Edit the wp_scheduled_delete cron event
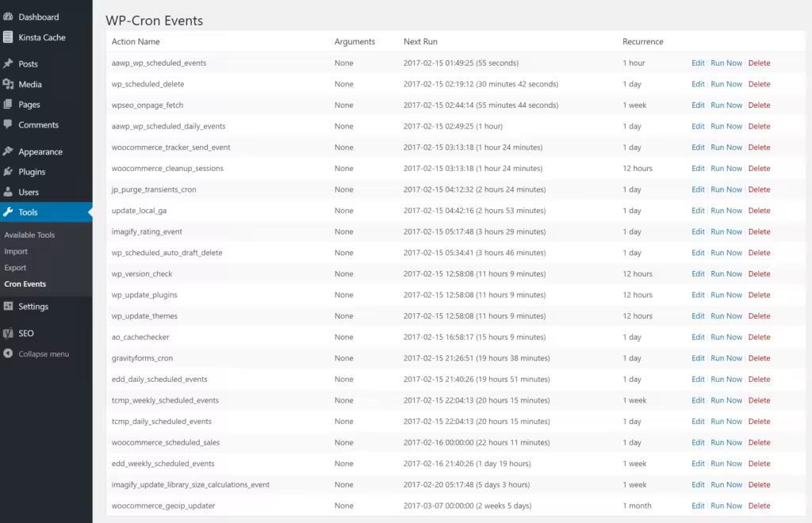Image resolution: width=812 pixels, height=523 pixels. pos(698,84)
